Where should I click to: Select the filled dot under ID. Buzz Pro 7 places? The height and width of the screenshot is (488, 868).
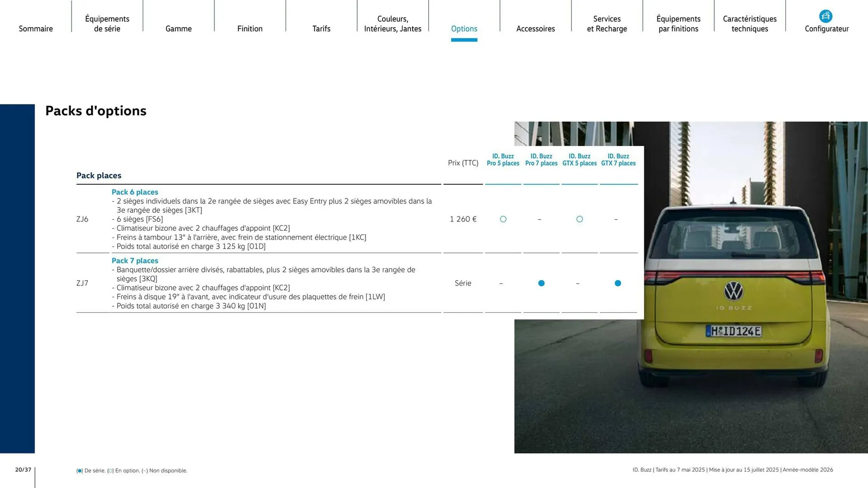541,283
